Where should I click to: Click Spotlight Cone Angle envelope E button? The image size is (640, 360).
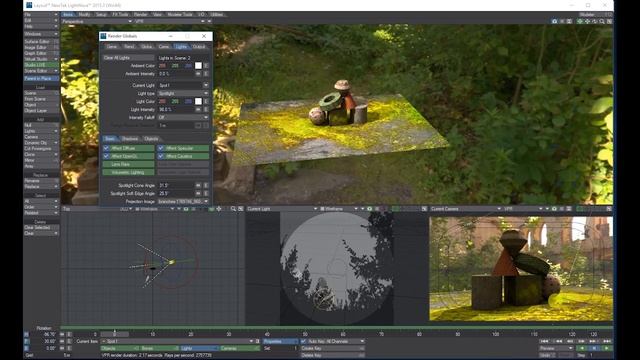point(206,185)
